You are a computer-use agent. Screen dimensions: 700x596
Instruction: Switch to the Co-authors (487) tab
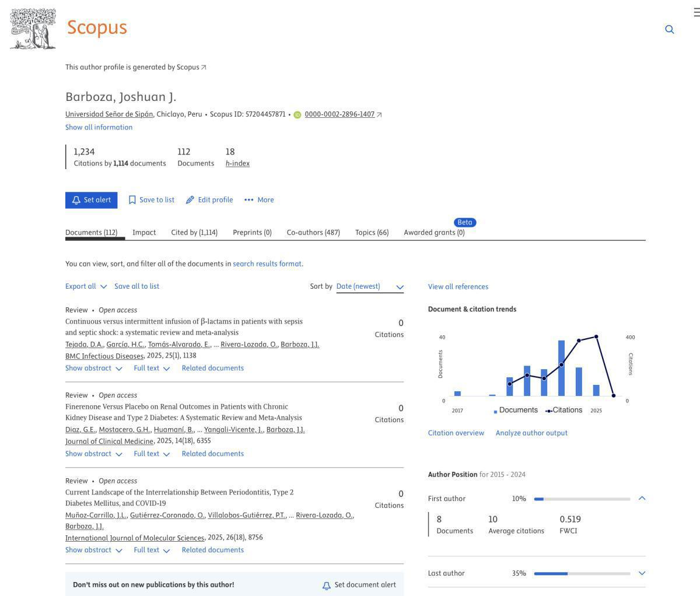click(313, 233)
